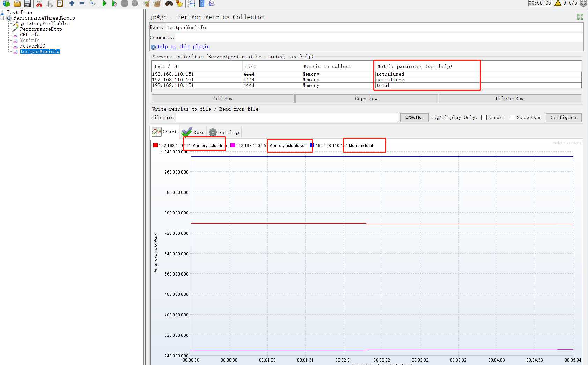The height and width of the screenshot is (365, 588).
Task: Select CPUInfo tree item
Action: (x=30, y=35)
